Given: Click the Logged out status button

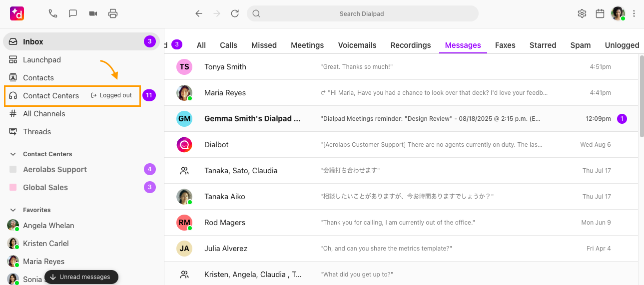Looking at the screenshot, I should (x=112, y=95).
